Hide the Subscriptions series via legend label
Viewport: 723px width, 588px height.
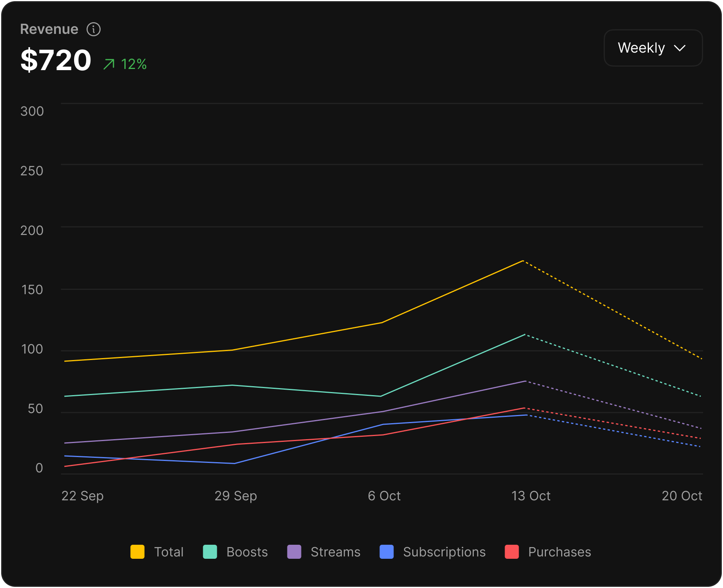point(444,552)
